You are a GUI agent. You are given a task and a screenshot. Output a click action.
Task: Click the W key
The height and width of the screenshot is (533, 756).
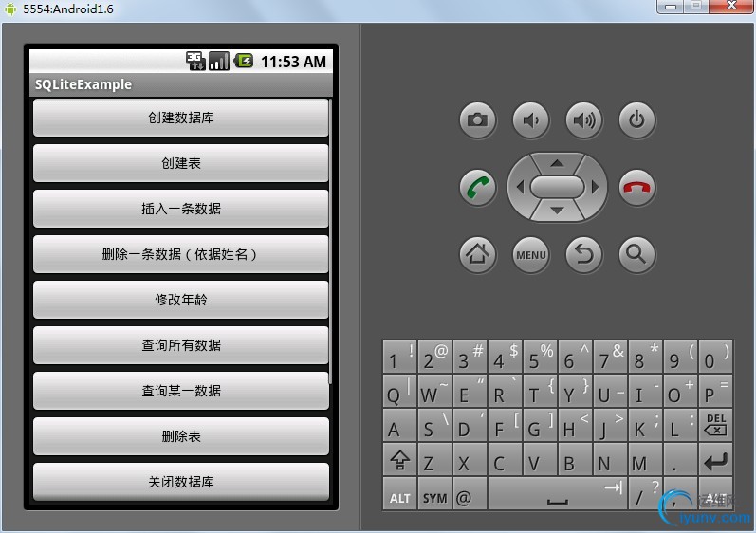pos(434,391)
